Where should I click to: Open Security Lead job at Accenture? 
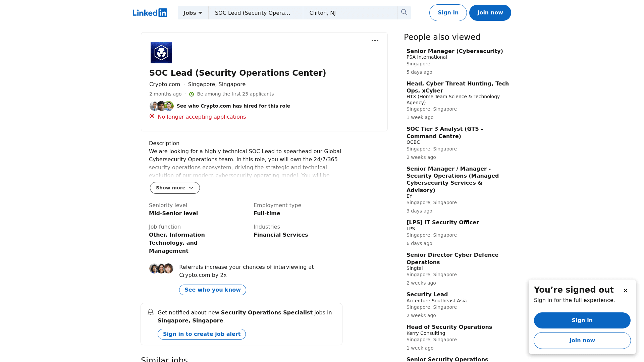coord(427,294)
